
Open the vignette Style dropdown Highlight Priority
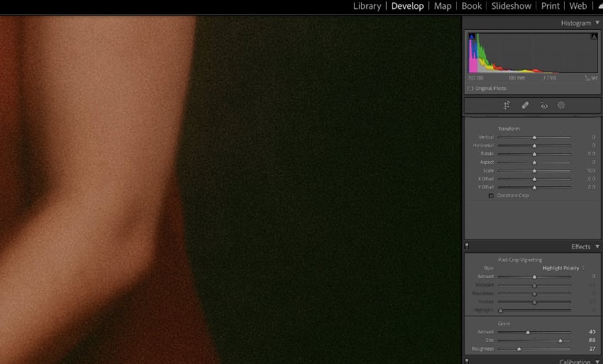point(563,268)
